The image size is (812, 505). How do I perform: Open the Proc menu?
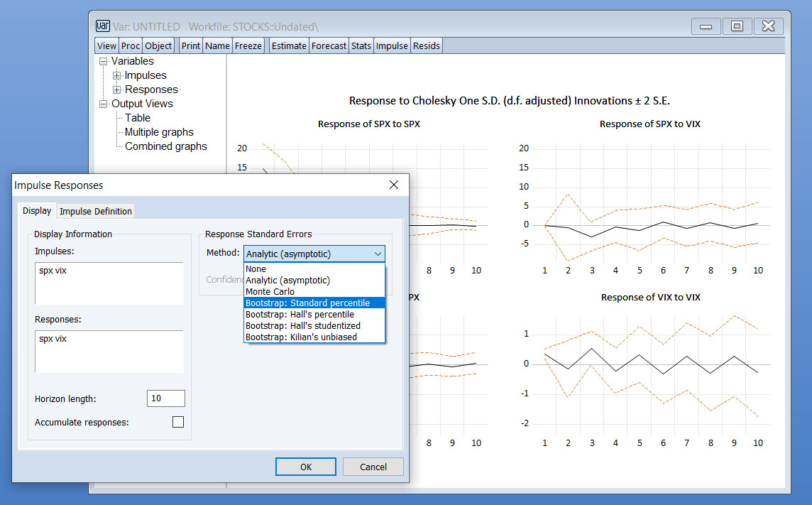pos(131,45)
